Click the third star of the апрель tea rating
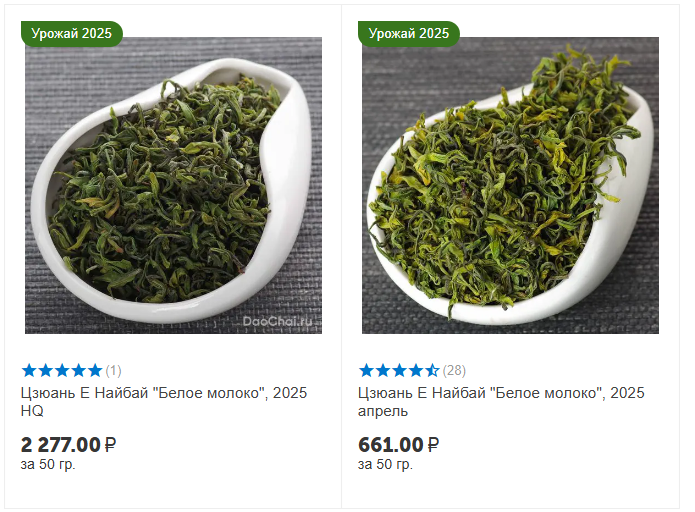The height and width of the screenshot is (512, 695). (x=399, y=370)
